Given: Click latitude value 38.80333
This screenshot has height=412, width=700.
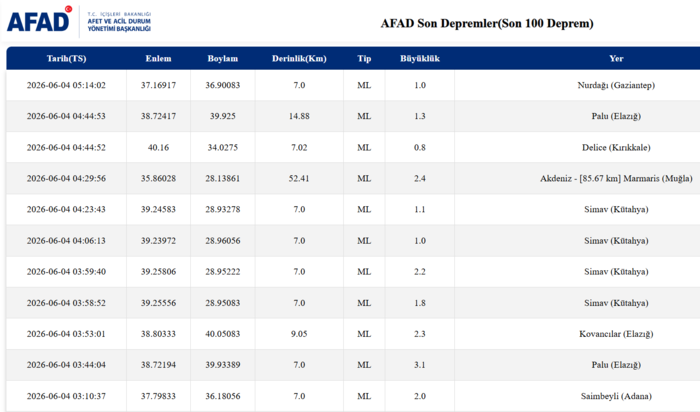Looking at the screenshot, I should pos(158,334).
